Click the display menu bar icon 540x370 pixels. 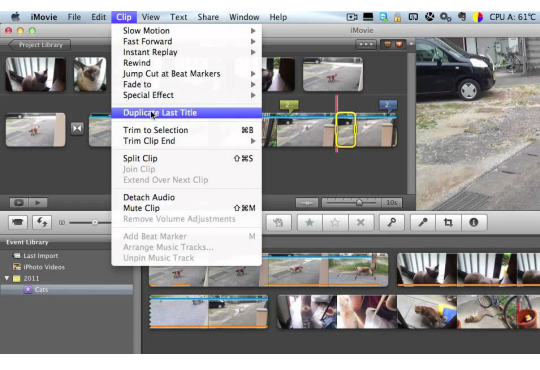point(368,17)
